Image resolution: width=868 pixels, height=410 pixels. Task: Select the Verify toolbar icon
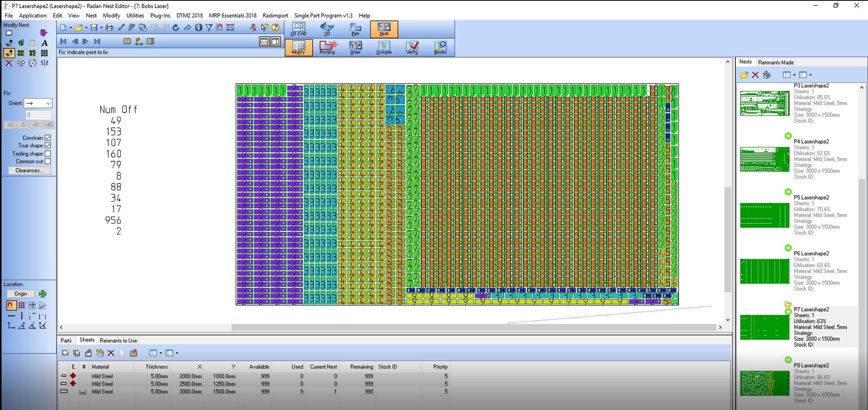412,47
